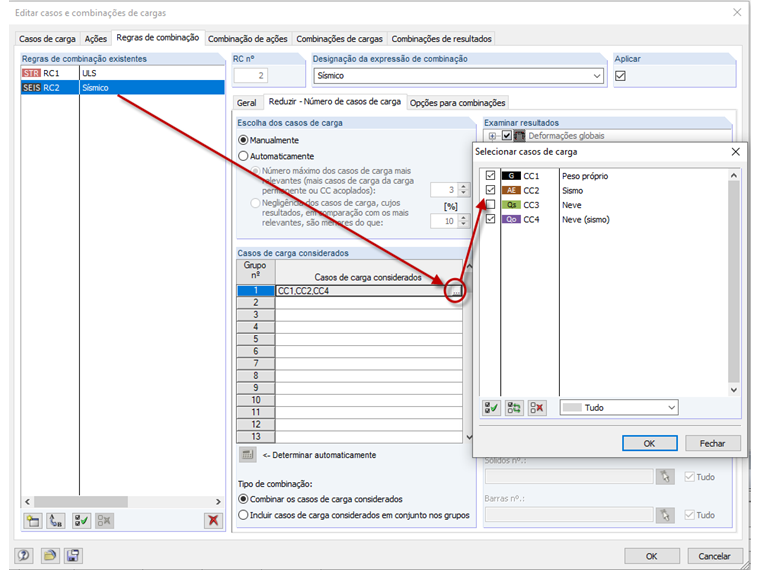
Task: Select the Automaticamente radio button
Action: pos(243,156)
